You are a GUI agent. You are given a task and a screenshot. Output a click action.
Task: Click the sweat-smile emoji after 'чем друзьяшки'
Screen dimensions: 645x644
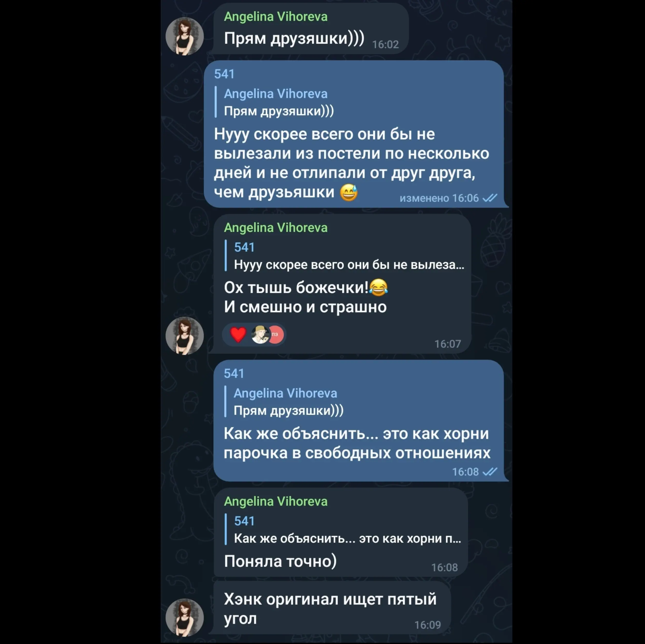pyautogui.click(x=349, y=193)
